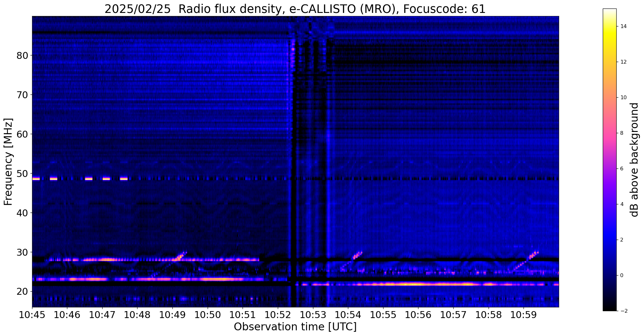Image resolution: width=644 pixels, height=336 pixels.
Task: Click the 10:45 time tick label
Action: point(32,315)
